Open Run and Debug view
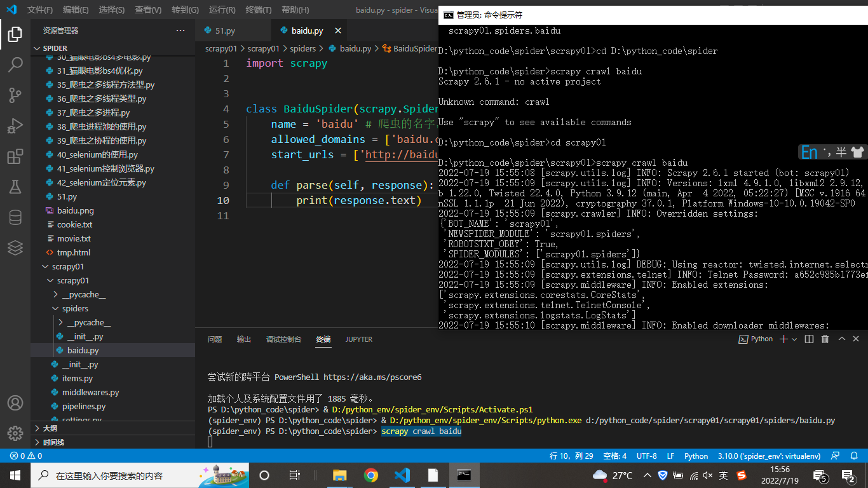Image resolution: width=868 pixels, height=488 pixels. [x=15, y=126]
